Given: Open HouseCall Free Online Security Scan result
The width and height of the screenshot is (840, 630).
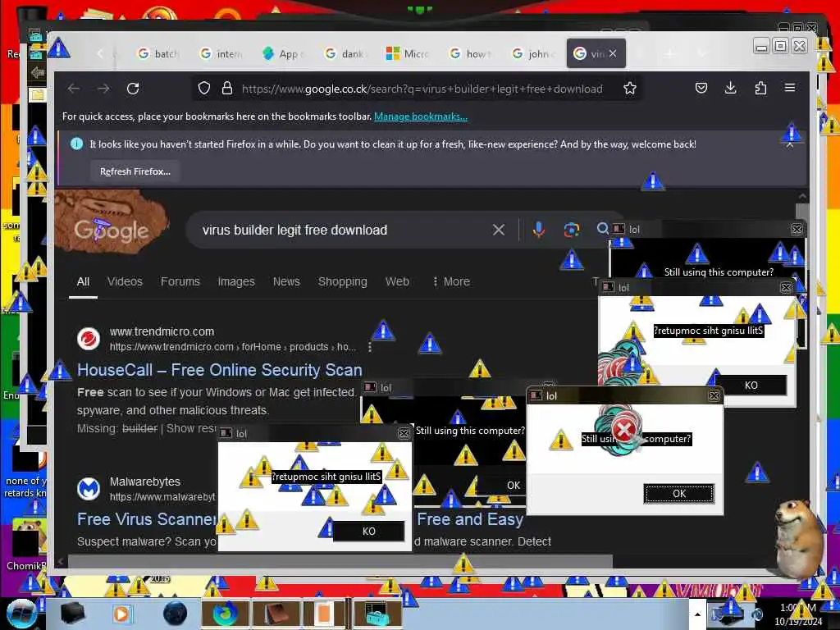Looking at the screenshot, I should [x=220, y=370].
